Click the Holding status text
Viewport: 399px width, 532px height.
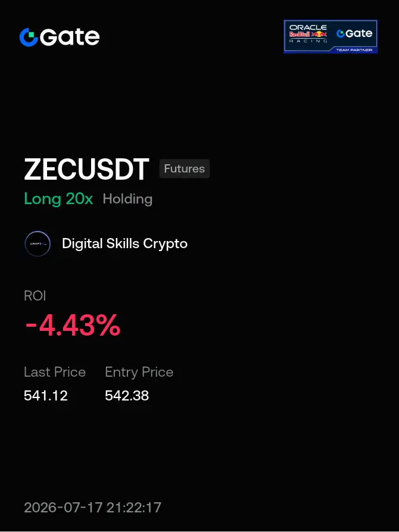coord(127,199)
